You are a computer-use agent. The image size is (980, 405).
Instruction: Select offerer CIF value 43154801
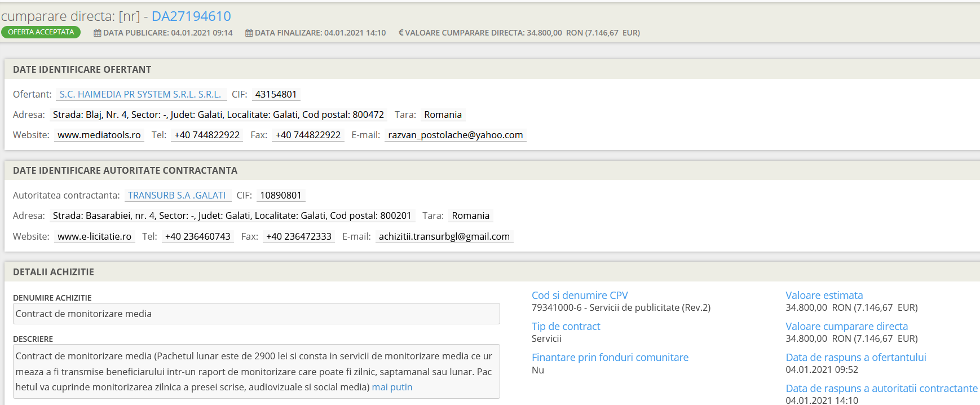click(x=276, y=94)
